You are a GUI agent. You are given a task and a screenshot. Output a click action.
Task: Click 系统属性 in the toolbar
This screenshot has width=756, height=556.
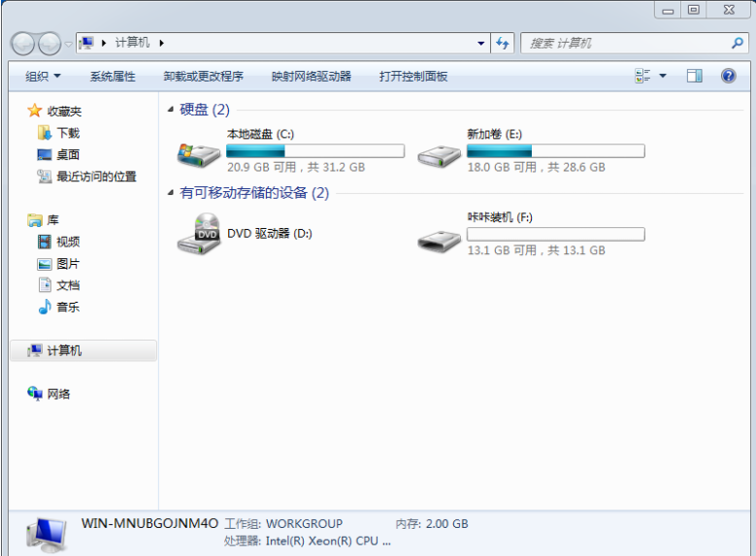click(113, 76)
